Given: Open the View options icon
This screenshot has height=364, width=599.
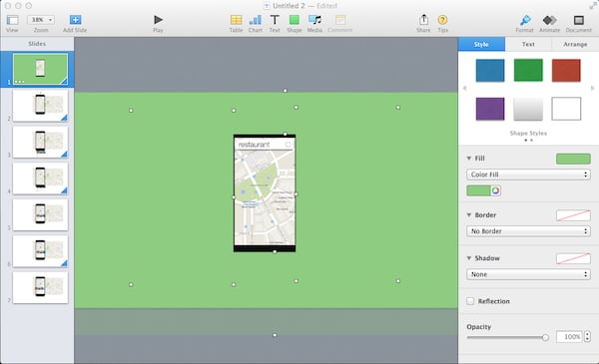Looking at the screenshot, I should [x=12, y=20].
